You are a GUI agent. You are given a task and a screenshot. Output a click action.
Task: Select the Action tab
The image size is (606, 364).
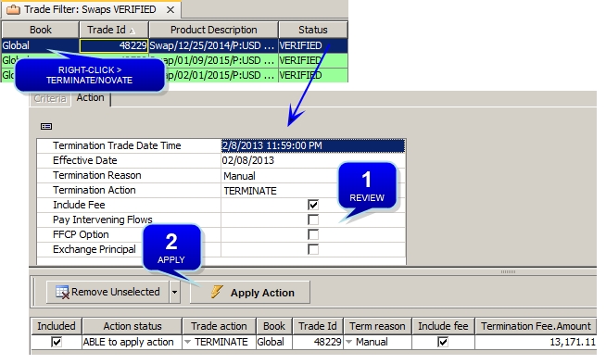coord(90,98)
